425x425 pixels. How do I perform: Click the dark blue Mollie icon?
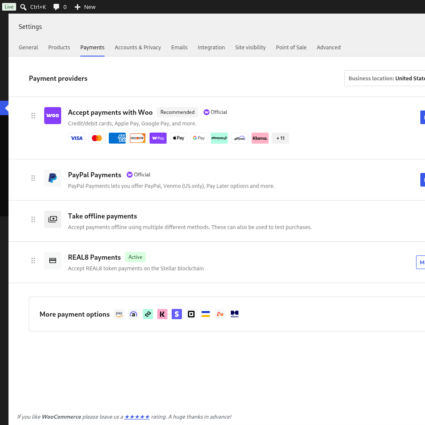[x=235, y=314]
